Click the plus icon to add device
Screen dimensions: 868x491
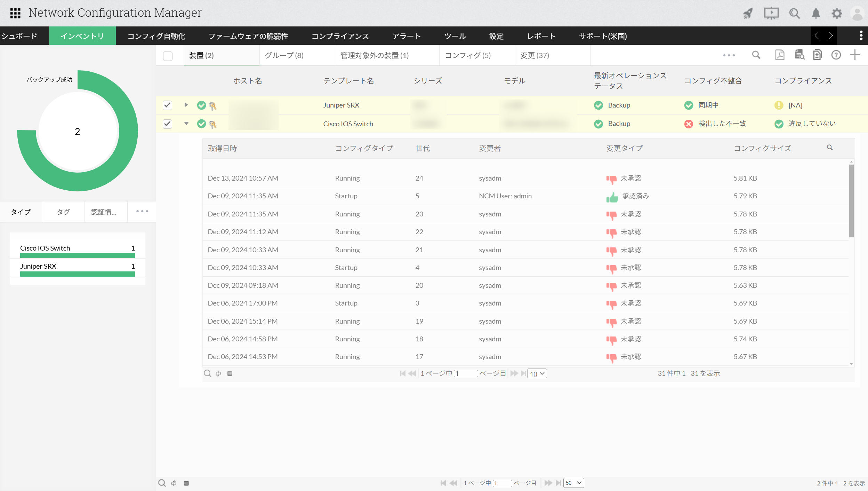tap(855, 55)
